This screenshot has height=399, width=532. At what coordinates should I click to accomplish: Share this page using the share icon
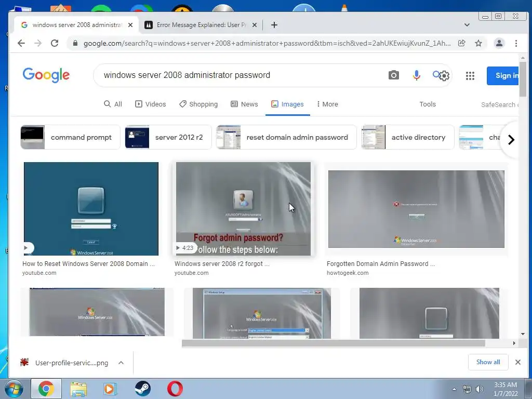coord(461,43)
